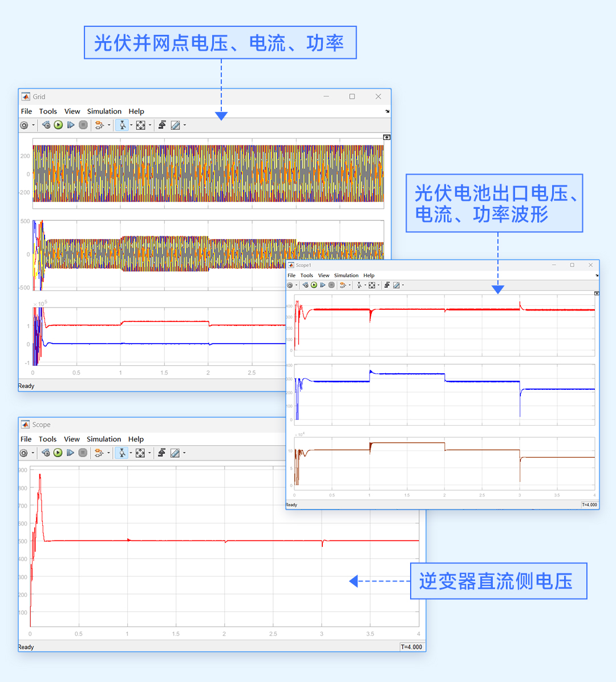Open Simulation menu in Grid window
This screenshot has width=616, height=682.
(x=104, y=111)
